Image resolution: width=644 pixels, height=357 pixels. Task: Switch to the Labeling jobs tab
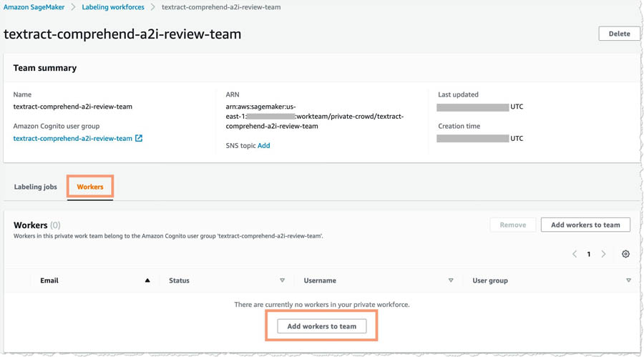coord(35,187)
